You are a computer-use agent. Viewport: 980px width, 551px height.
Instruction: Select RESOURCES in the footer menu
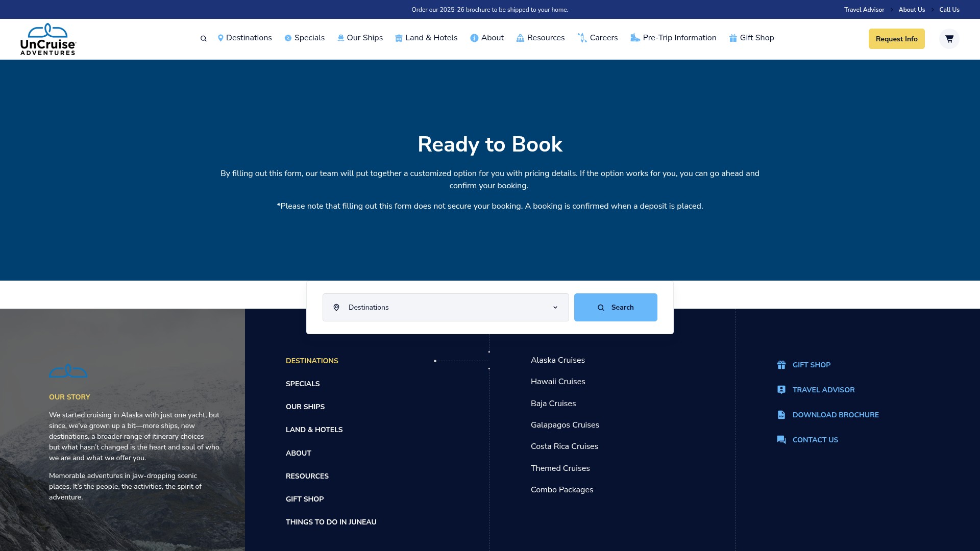(x=307, y=476)
